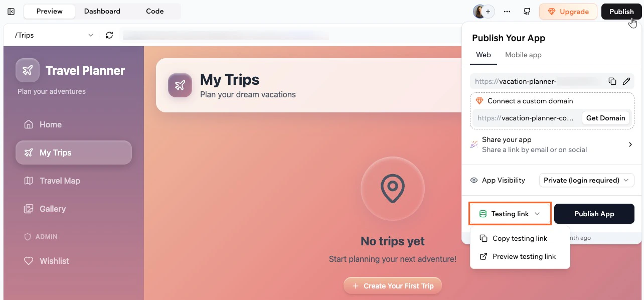Click the Get Domain button
Screen dimensions: 644x300
pyautogui.click(x=606, y=118)
